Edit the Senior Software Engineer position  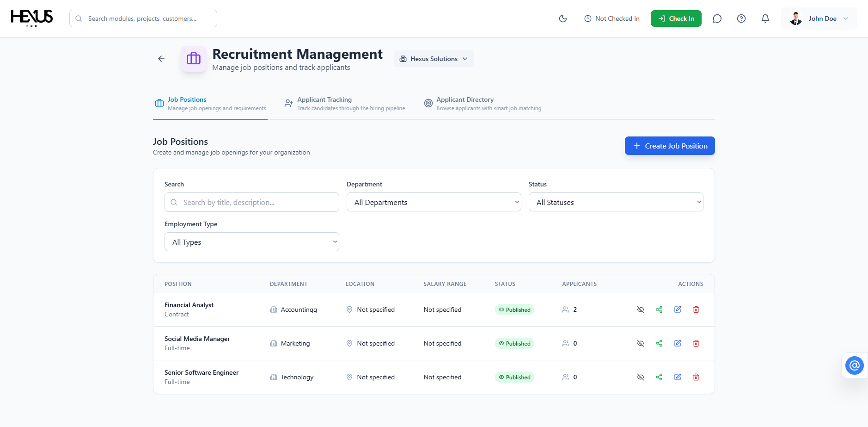678,377
